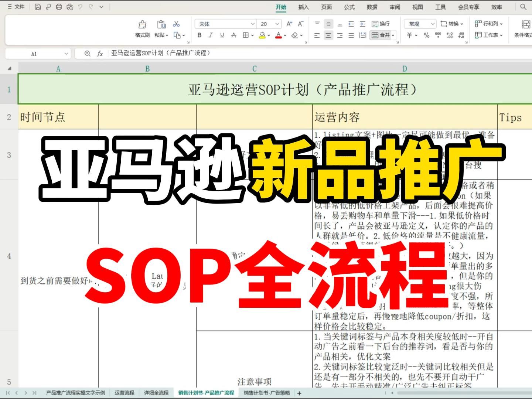
Task: Toggle Strikethrough formatting
Action: [x=233, y=35]
